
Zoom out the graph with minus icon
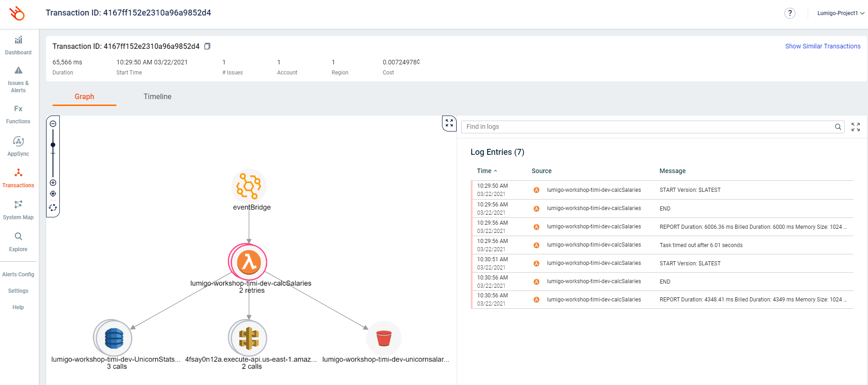pyautogui.click(x=53, y=124)
